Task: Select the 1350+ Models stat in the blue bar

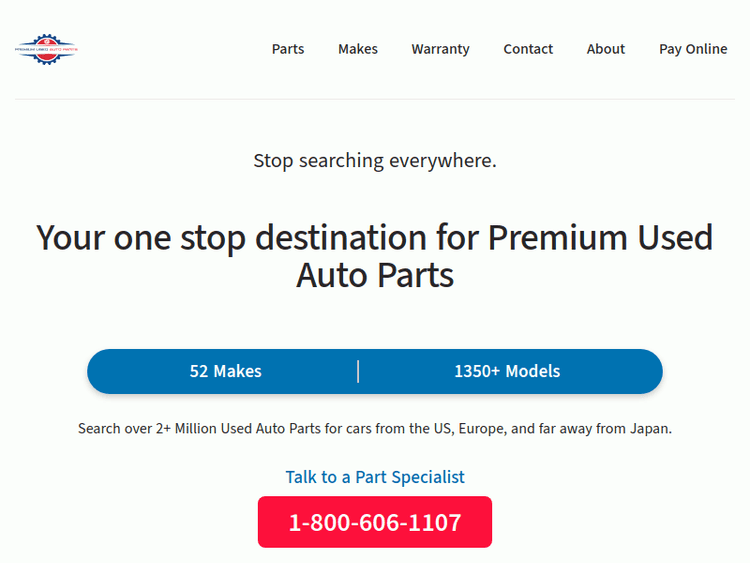Action: 507,371
